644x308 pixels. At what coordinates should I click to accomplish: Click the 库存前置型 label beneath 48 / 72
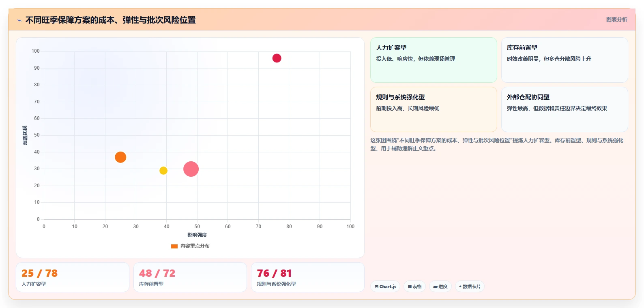click(x=151, y=284)
